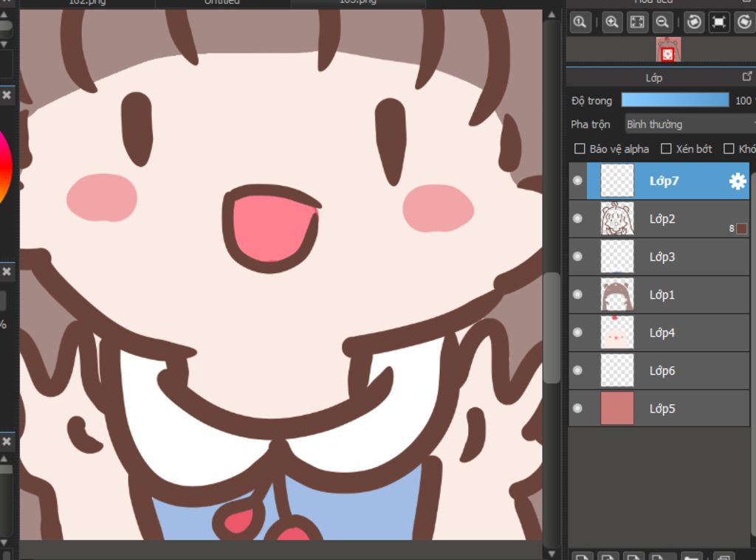Adjust the Độ trong opacity slider
Screen dimensions: 756x560
click(x=675, y=100)
